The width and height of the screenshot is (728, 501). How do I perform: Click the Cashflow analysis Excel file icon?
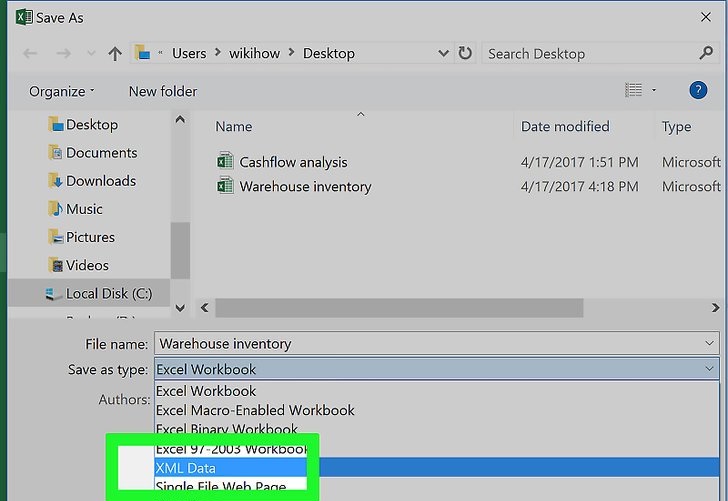coord(225,161)
